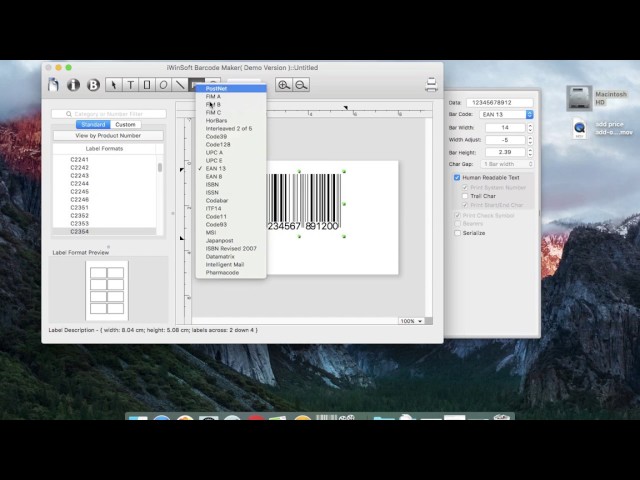Zoom out with magnifier minus icon

301,85
